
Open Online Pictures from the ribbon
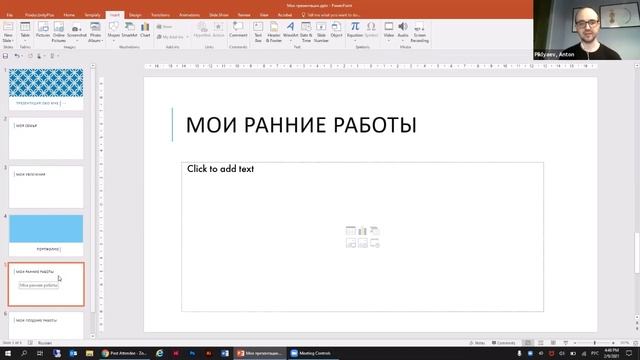[x=59, y=32]
